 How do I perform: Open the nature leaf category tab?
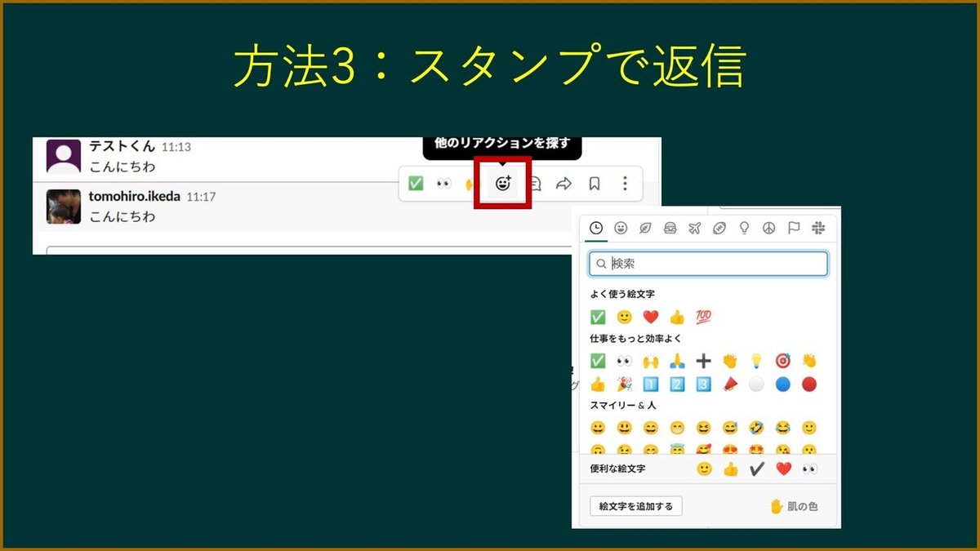click(645, 229)
